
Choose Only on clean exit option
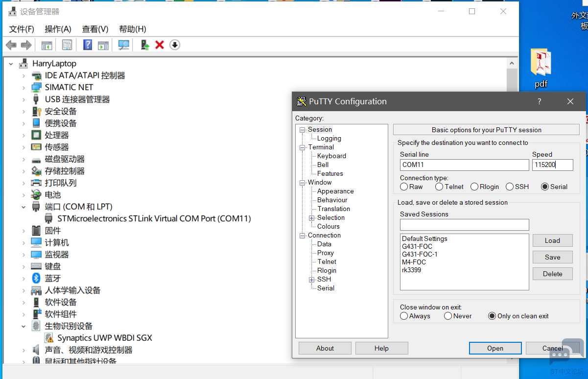(492, 316)
